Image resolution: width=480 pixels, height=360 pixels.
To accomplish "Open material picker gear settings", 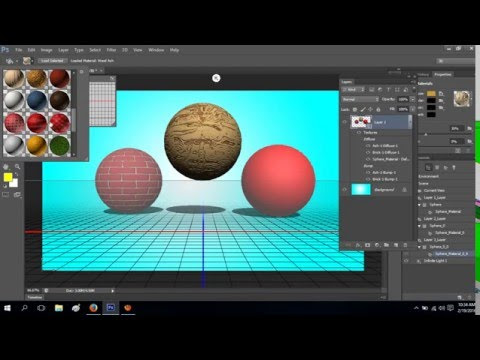I will click(82, 72).
